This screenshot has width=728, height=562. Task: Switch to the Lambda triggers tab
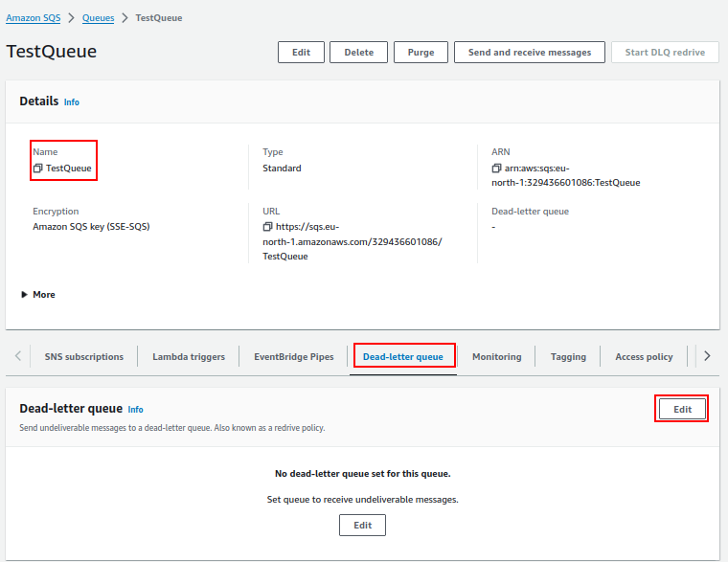[x=189, y=356]
